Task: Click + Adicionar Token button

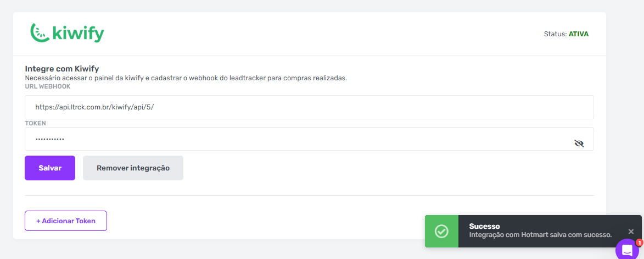Action: pos(66,221)
